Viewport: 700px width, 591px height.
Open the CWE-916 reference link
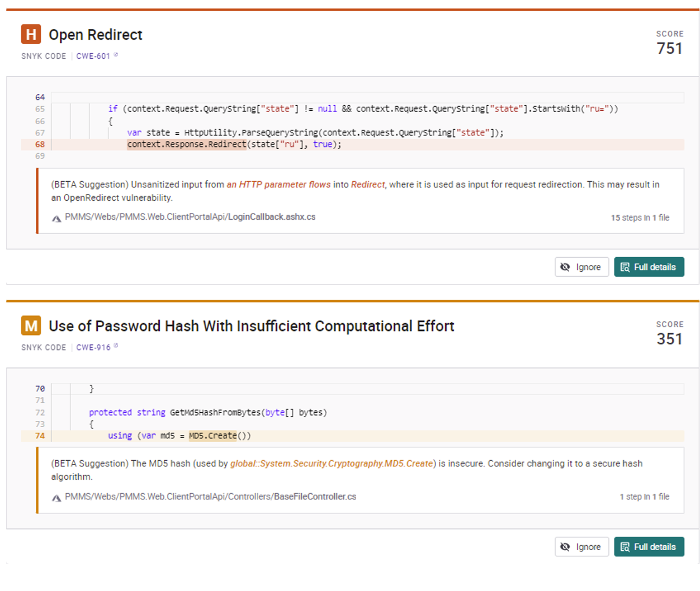[93, 347]
